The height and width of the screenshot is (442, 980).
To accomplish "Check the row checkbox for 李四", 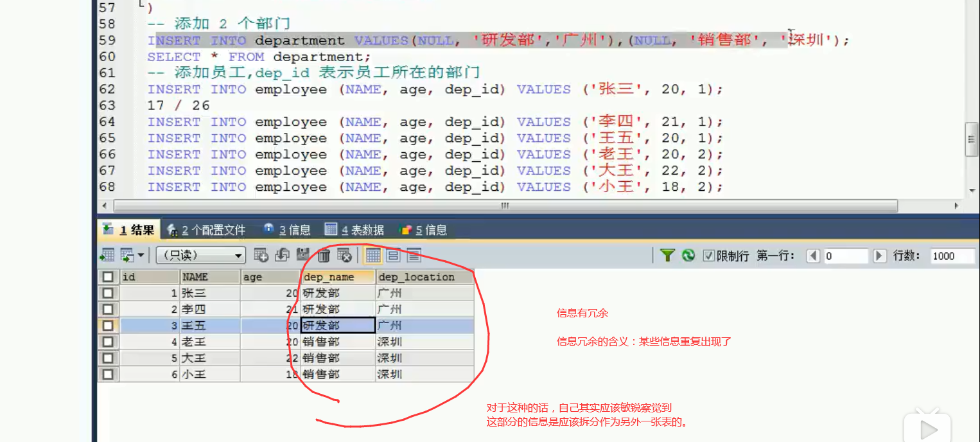I will tap(108, 309).
